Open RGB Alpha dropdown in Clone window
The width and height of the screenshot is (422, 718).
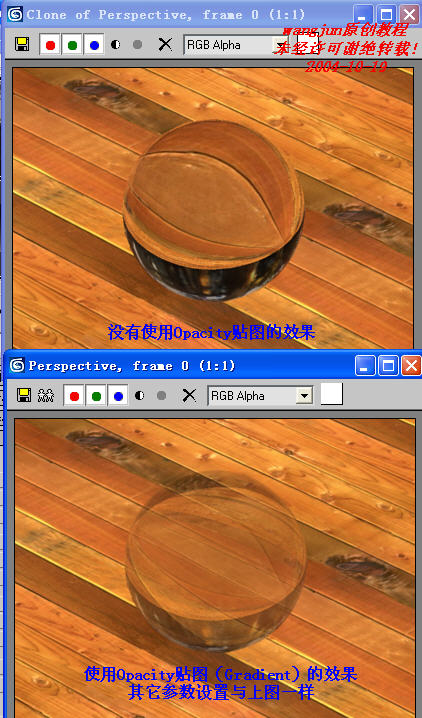click(x=235, y=45)
